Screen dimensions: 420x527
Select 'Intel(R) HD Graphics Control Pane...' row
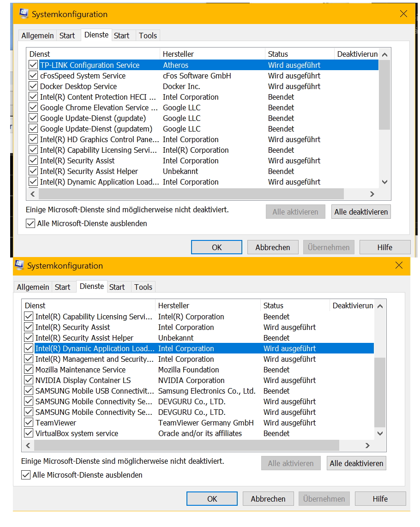pos(203,139)
